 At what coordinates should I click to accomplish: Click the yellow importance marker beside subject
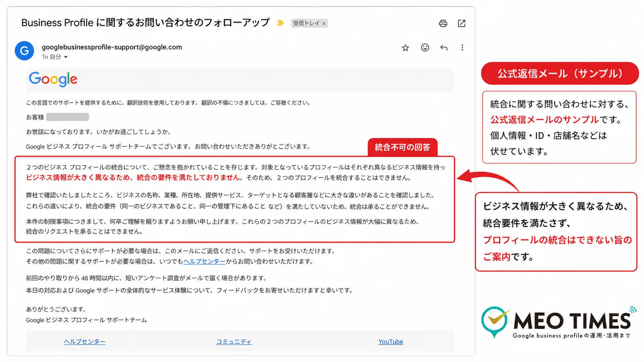coord(280,23)
